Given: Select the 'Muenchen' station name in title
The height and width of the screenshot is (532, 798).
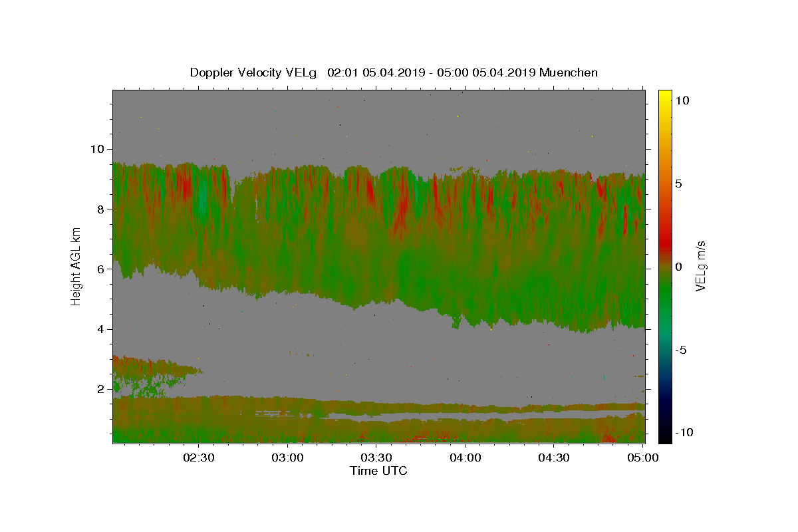Looking at the screenshot, I should (569, 72).
